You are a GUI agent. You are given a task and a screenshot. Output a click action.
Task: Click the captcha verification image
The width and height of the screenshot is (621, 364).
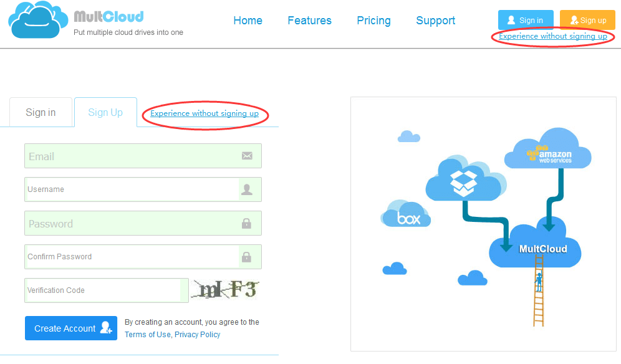tap(225, 290)
